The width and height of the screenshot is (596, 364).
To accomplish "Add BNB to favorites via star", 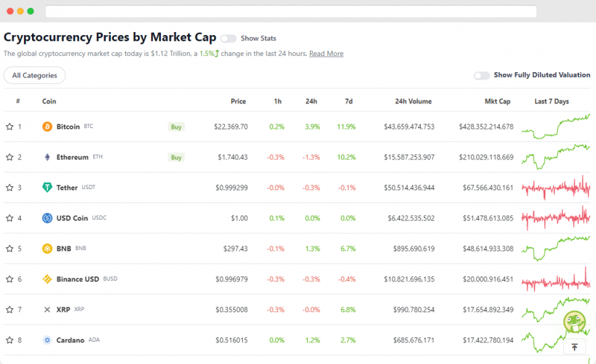I will (10, 249).
